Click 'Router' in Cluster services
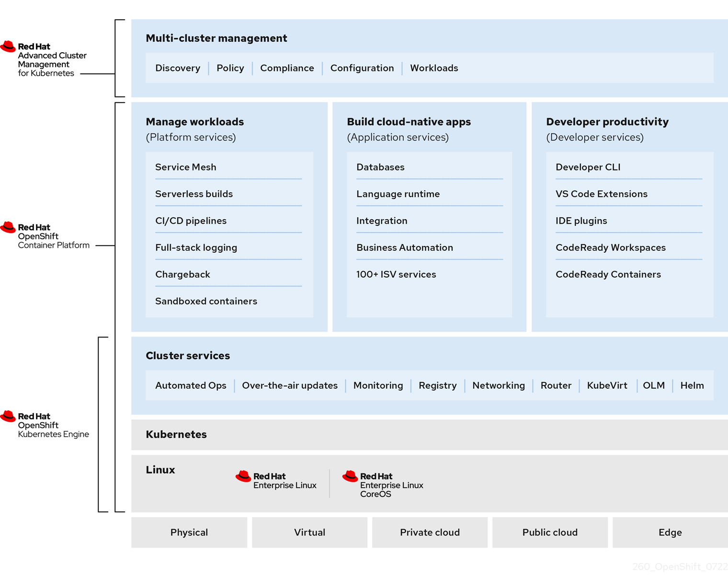This screenshot has width=728, height=586. [556, 385]
